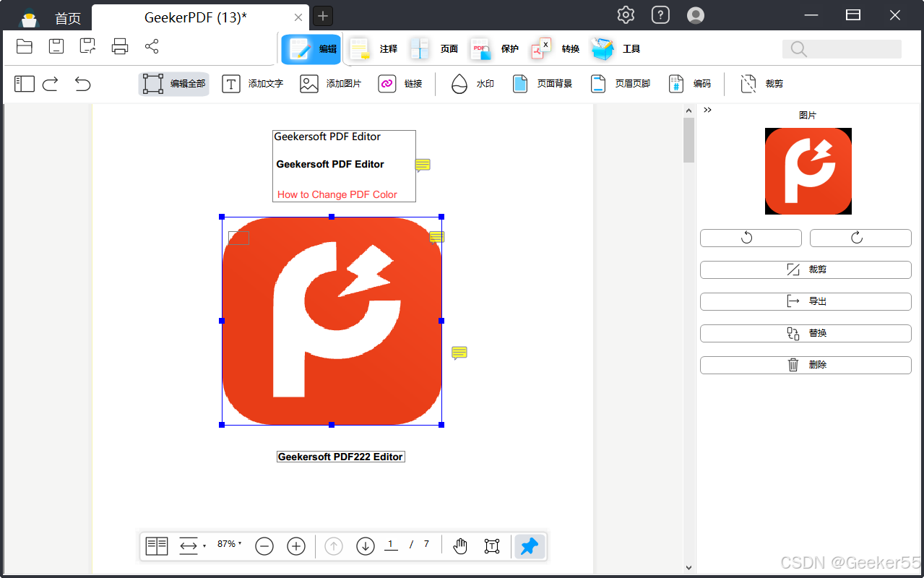924x578 pixels.
Task: Open the sticky note beside the text box
Action: pyautogui.click(x=423, y=165)
